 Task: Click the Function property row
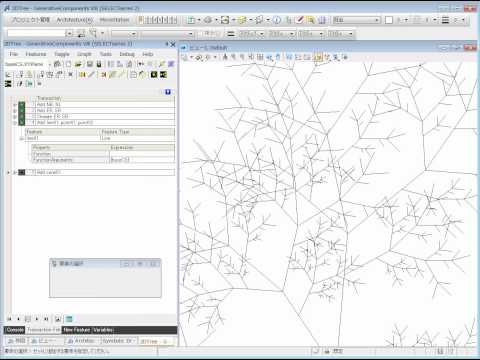(103, 154)
